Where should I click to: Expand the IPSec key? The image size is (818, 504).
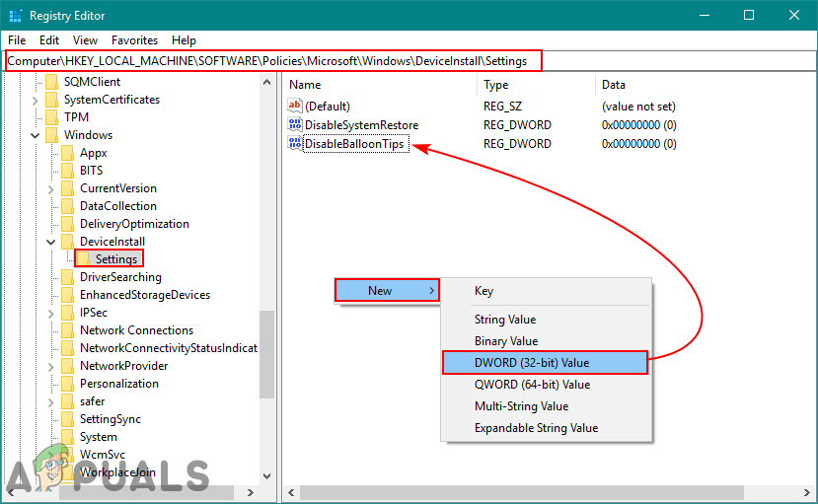pos(50,313)
